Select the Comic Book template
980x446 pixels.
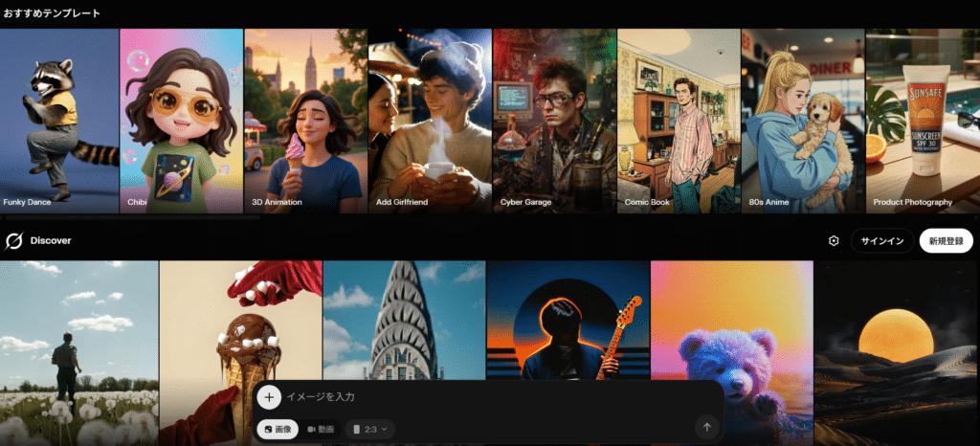click(x=679, y=120)
